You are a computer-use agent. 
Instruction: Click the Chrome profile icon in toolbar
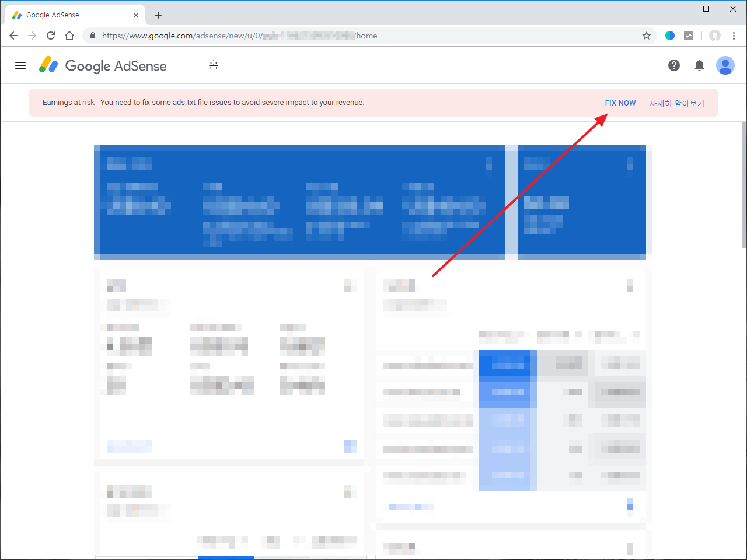click(x=715, y=36)
